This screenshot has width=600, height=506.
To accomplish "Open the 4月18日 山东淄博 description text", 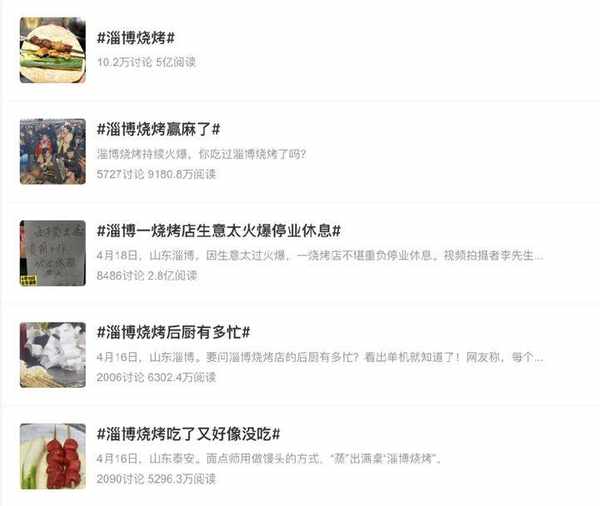I will click(320, 255).
